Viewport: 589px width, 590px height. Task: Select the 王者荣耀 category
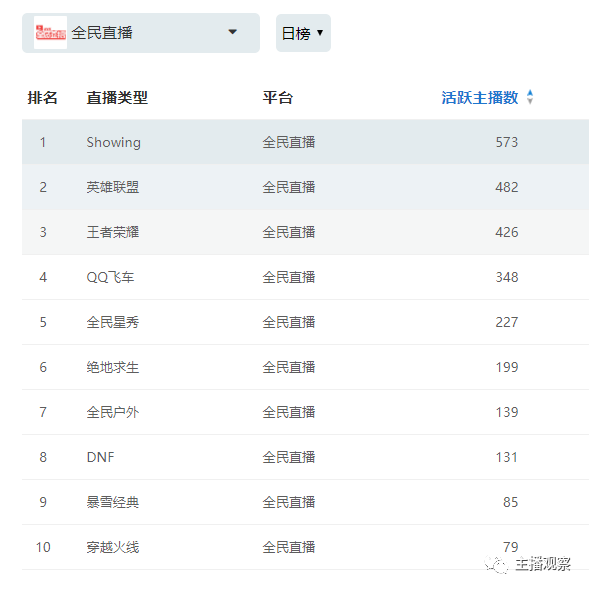113,232
